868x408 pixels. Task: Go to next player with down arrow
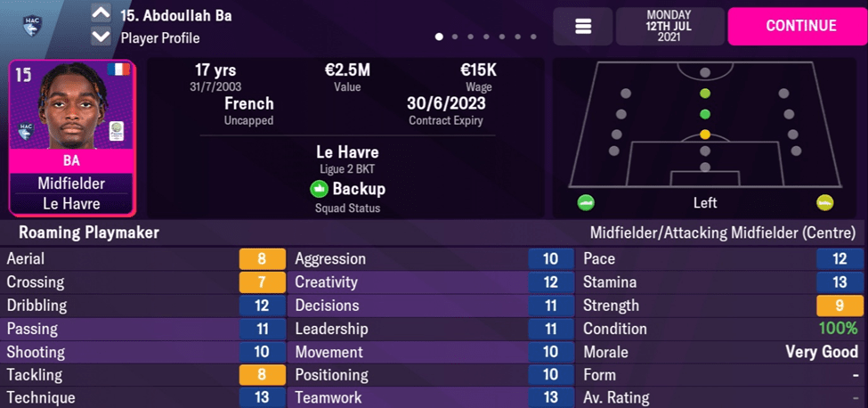coord(101,37)
